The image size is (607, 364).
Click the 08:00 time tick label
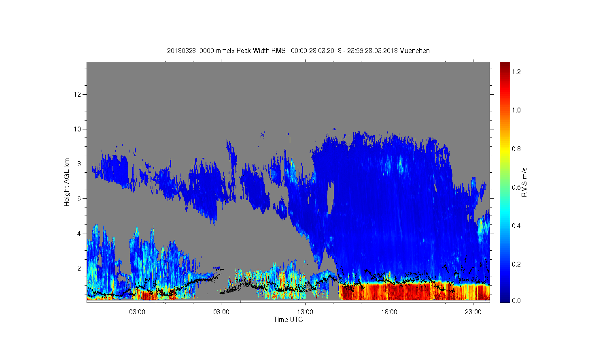point(221,312)
